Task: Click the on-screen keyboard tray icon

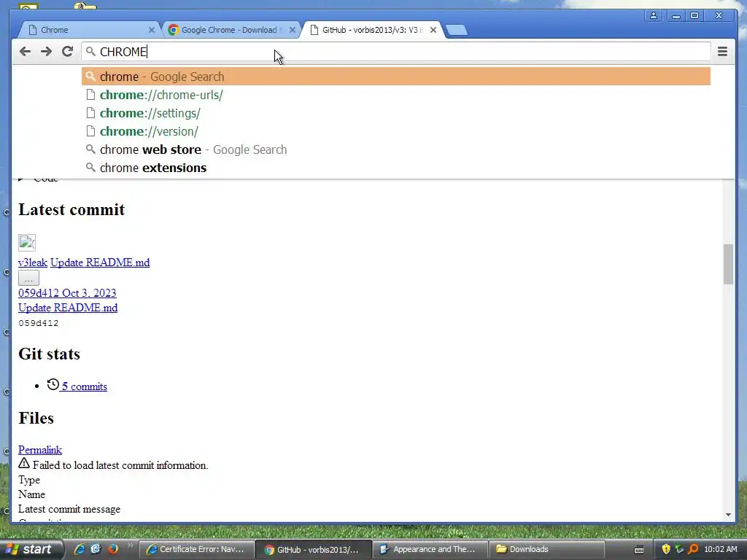Action: point(639,550)
